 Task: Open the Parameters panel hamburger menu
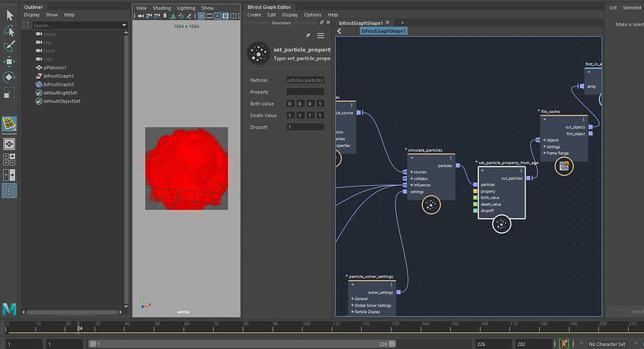tap(321, 36)
